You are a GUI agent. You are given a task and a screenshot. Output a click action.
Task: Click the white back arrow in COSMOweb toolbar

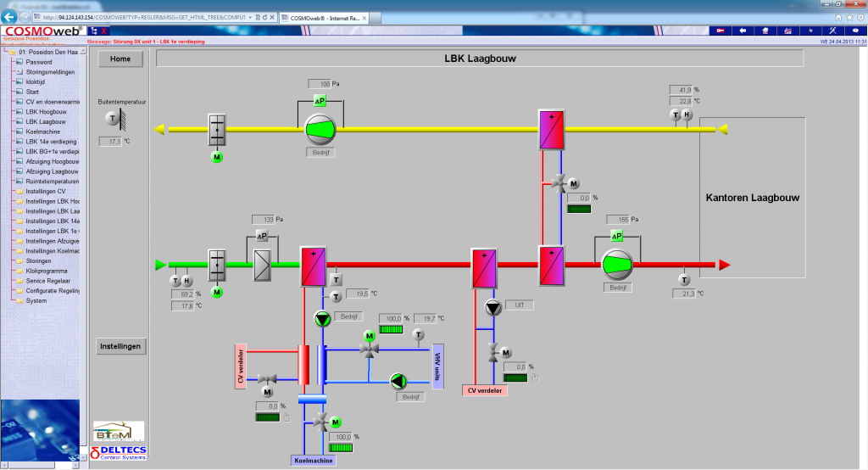[743, 31]
